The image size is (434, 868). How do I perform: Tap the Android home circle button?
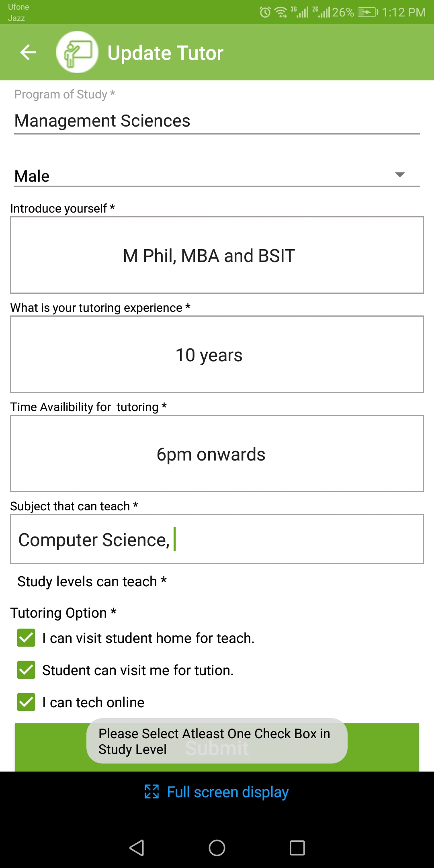click(x=217, y=848)
